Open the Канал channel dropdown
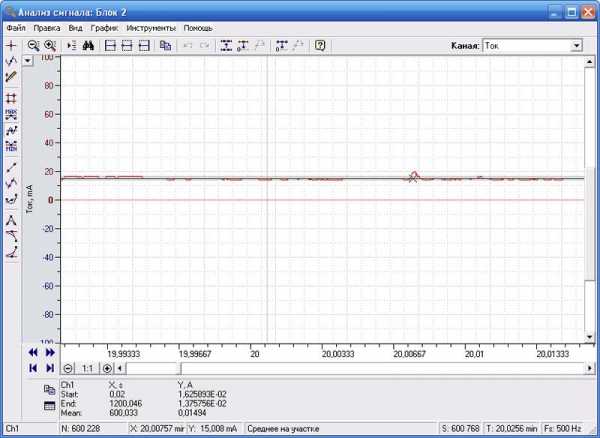Viewport: 600px width, 438px height. pos(576,45)
